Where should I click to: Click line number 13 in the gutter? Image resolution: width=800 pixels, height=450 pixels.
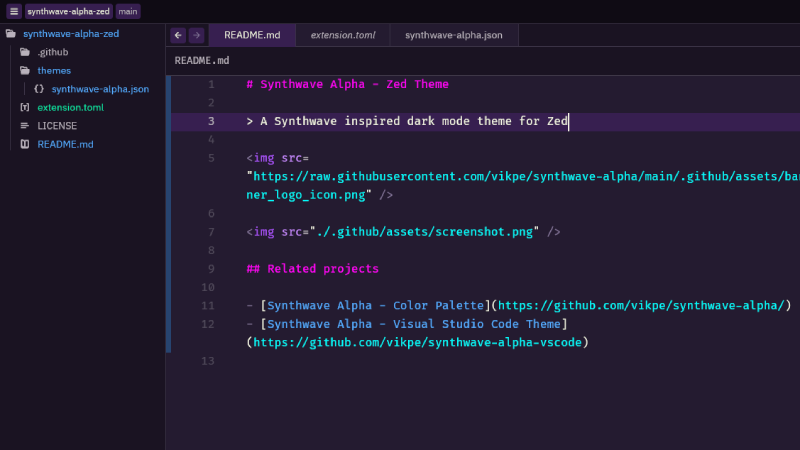point(208,361)
